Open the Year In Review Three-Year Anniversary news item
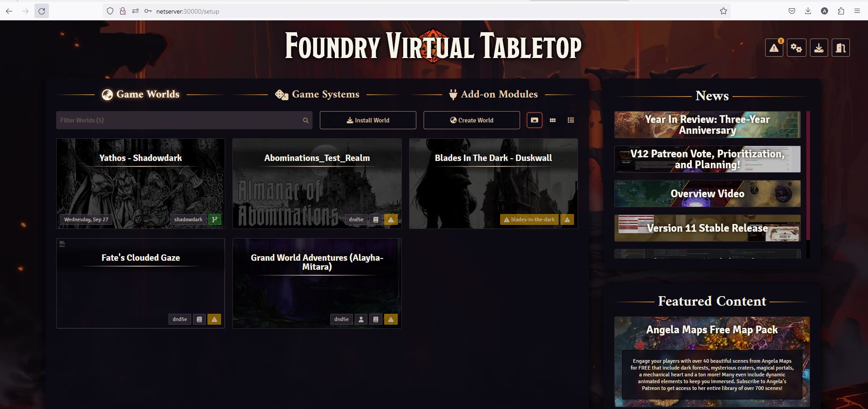Image resolution: width=868 pixels, height=409 pixels. click(707, 125)
